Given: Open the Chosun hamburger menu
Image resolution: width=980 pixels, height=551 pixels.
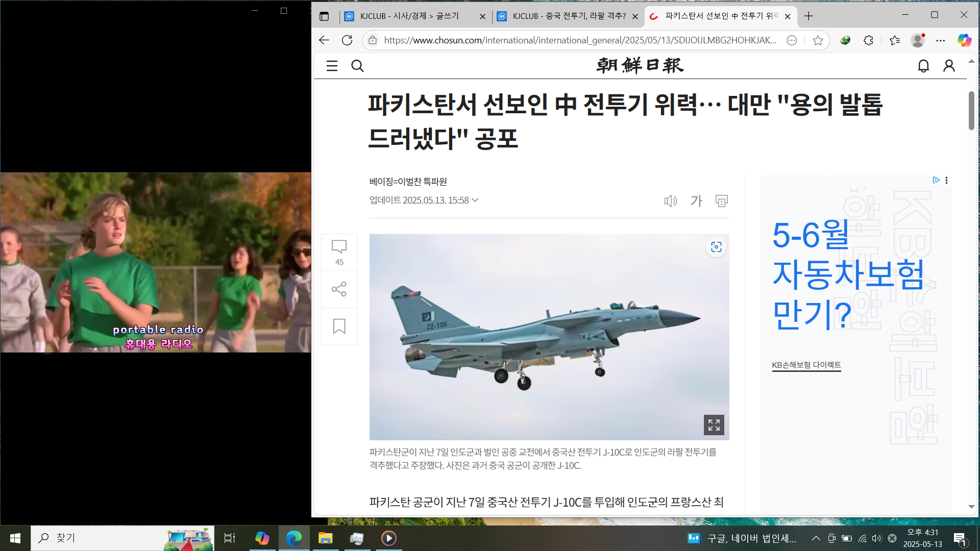Looking at the screenshot, I should point(332,66).
